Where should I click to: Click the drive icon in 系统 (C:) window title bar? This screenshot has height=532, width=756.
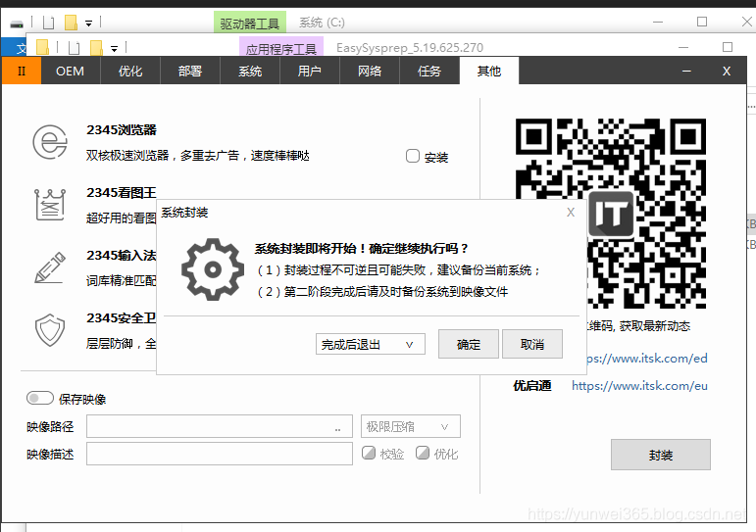(17, 24)
